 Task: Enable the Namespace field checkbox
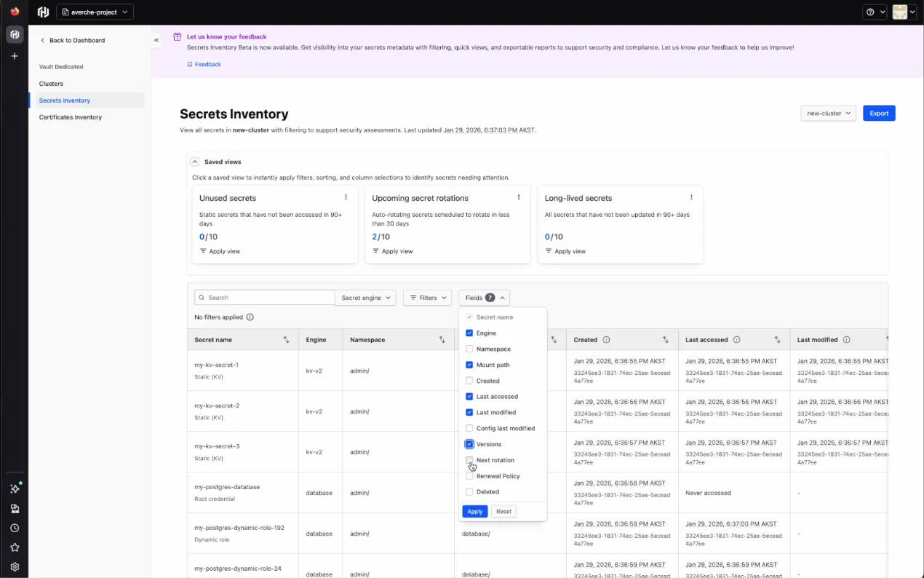click(469, 349)
